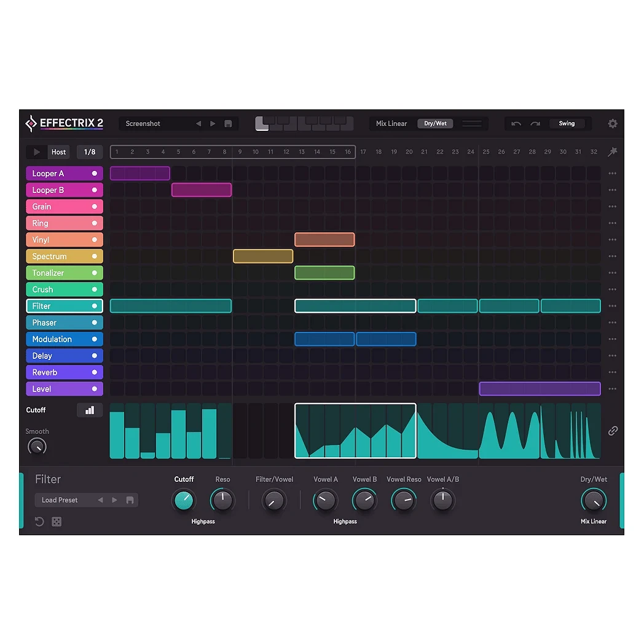The height and width of the screenshot is (644, 644).
Task: Click the next-preset arrow beside Screenshot
Action: click(x=212, y=123)
